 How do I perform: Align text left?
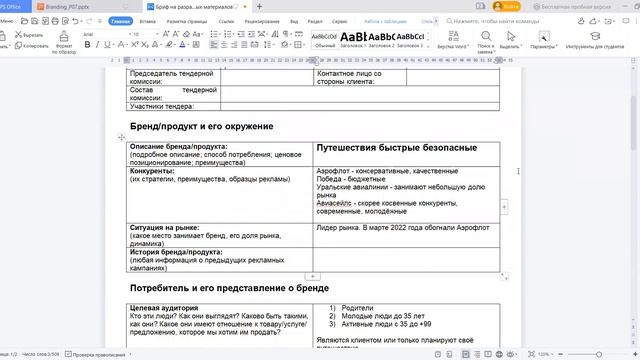click(x=214, y=45)
